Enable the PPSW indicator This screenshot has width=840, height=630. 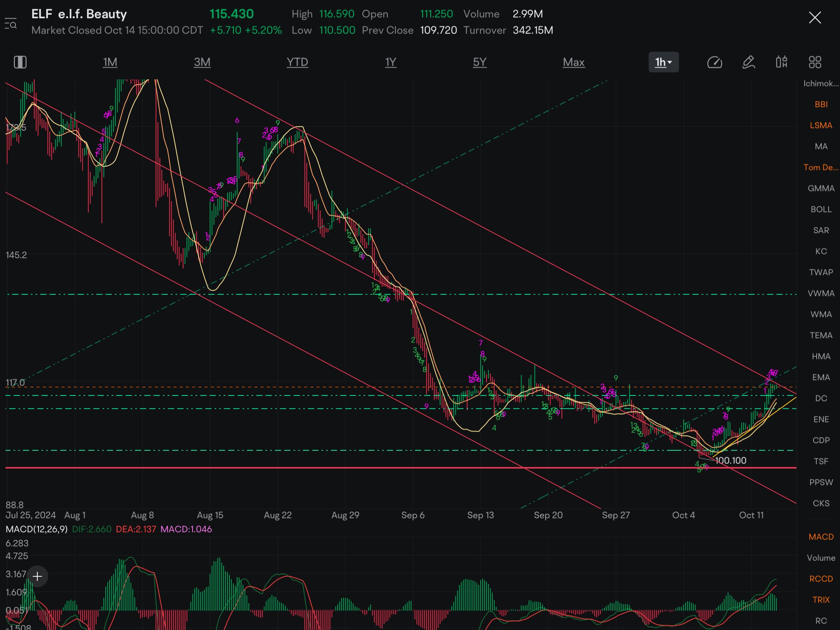[821, 483]
